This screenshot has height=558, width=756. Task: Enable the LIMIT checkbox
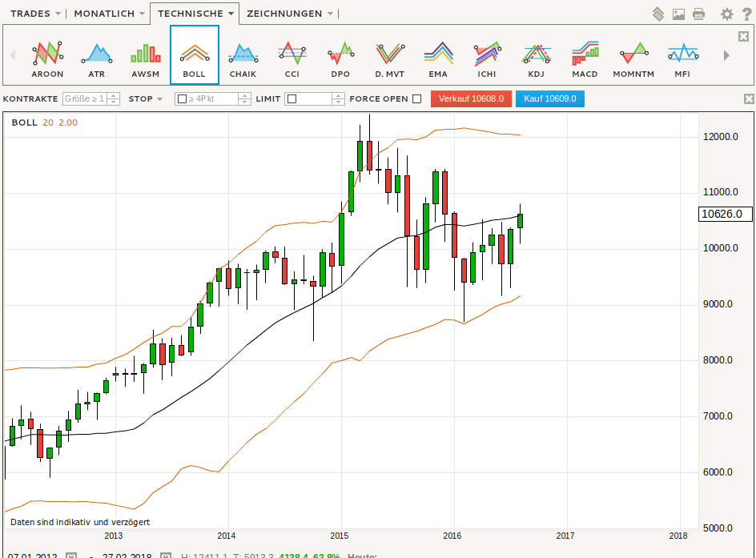pos(292,98)
